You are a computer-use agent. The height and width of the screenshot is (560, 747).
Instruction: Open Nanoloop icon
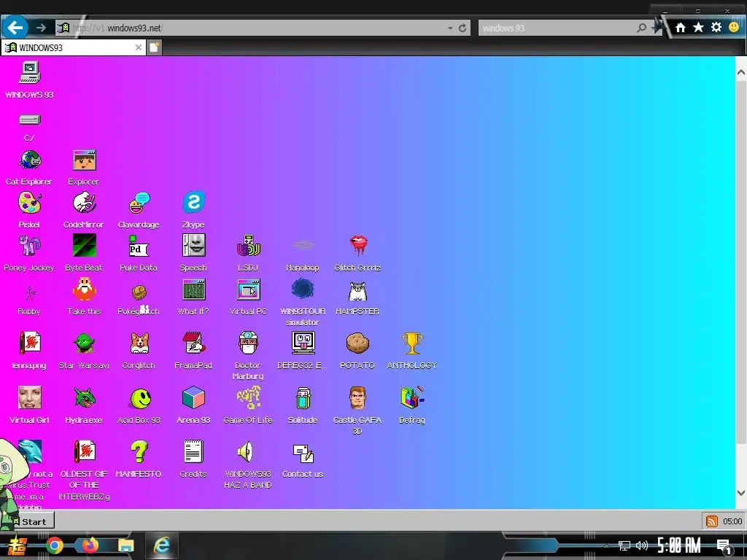tap(303, 246)
